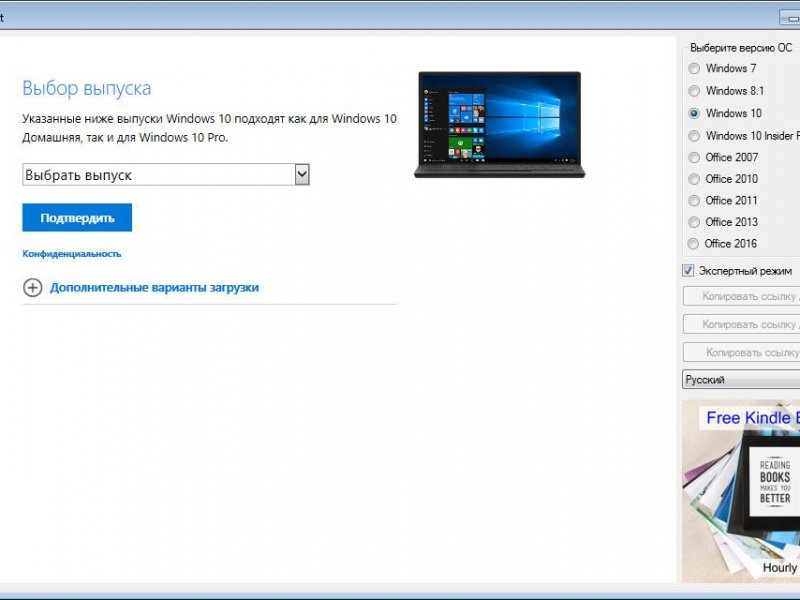Open the Русский language dropdown

(741, 380)
